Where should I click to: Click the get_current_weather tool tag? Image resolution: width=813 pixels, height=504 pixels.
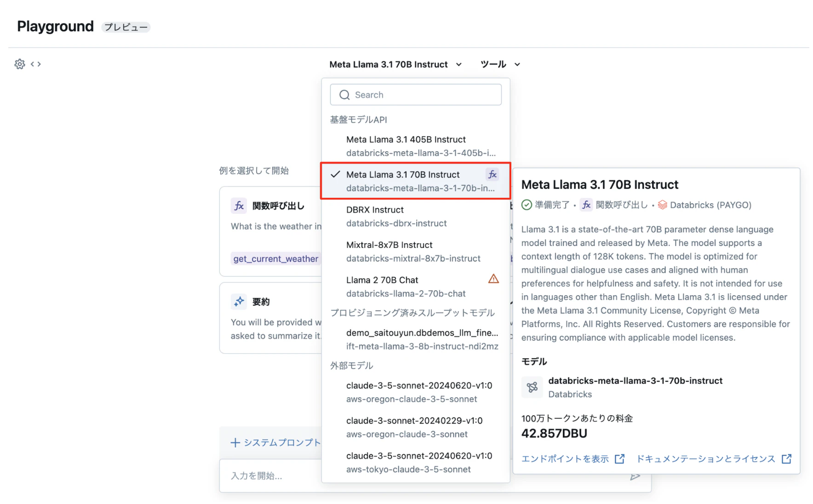275,259
